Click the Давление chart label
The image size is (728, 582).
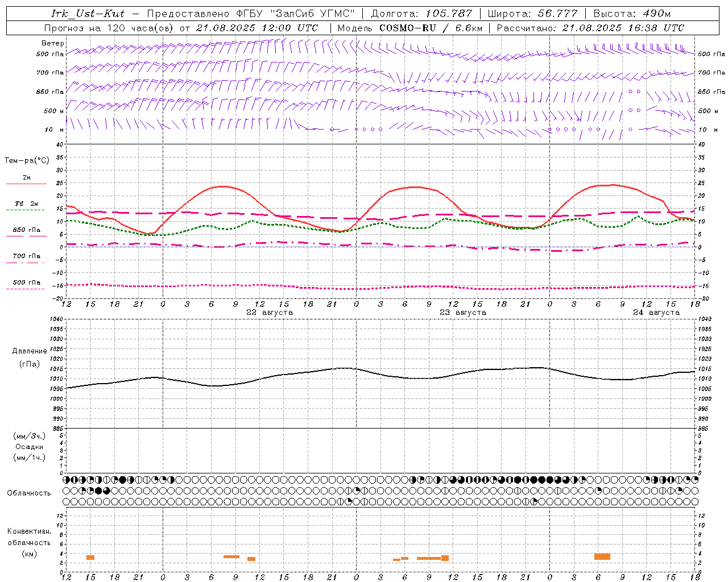coord(30,351)
